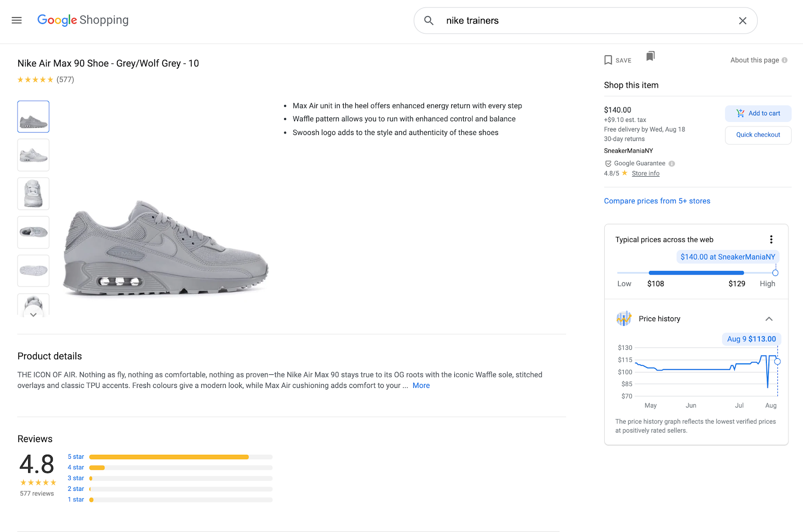Click the 4.8/5 store rating star

[624, 173]
